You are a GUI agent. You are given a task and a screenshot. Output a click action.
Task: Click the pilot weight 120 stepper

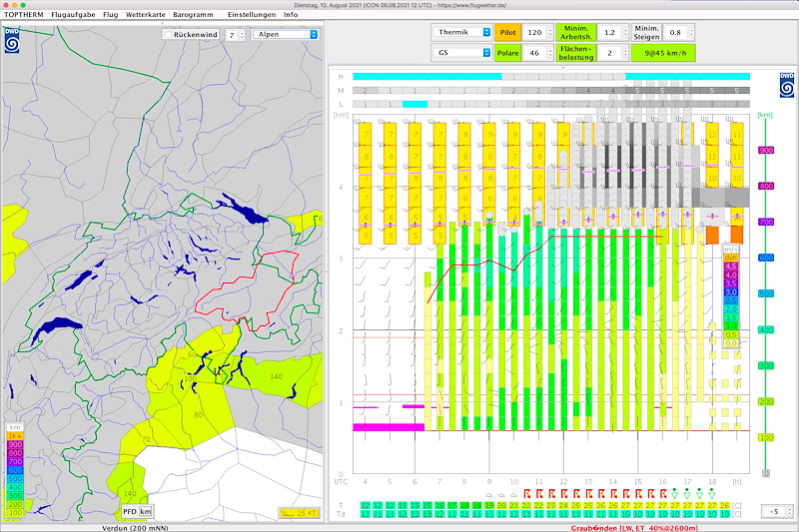(550, 32)
